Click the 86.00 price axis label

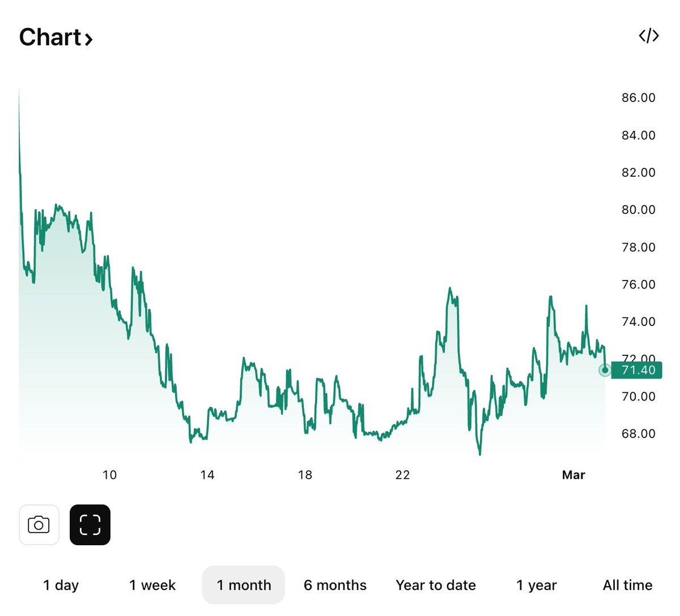tap(638, 97)
